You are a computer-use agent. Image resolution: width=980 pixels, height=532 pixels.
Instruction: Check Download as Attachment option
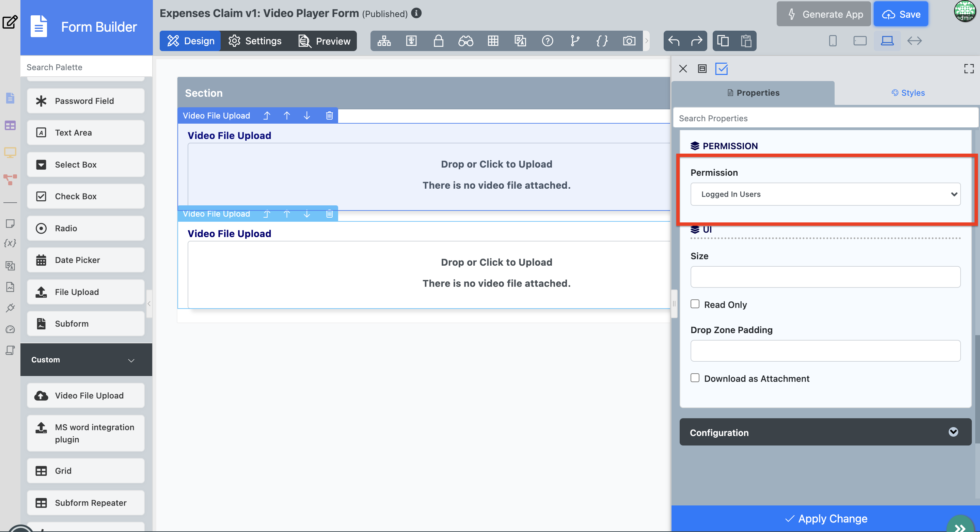(695, 378)
